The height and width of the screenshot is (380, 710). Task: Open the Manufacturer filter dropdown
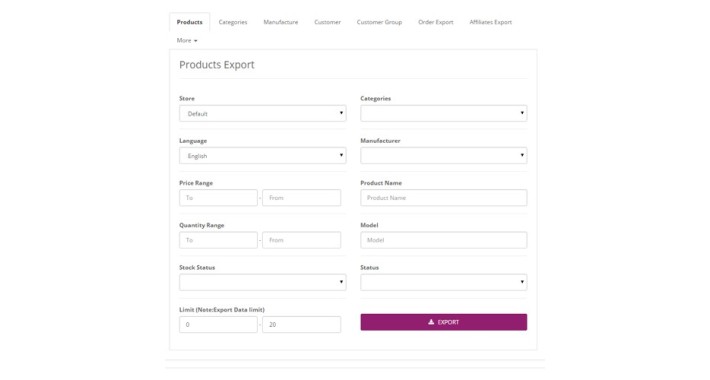point(444,156)
